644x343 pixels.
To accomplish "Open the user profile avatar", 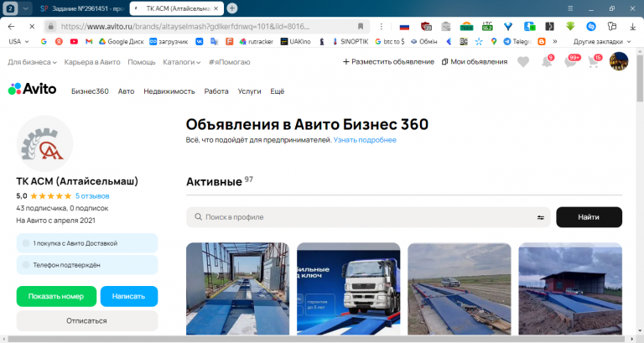I will [619, 61].
